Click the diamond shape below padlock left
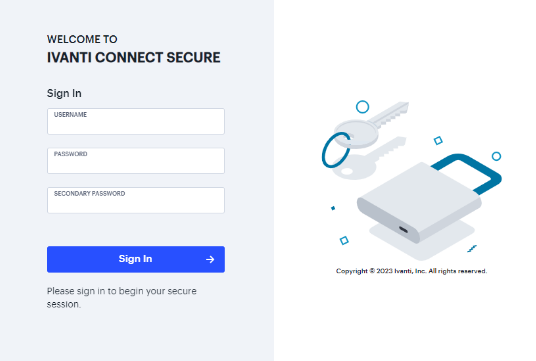 pyautogui.click(x=344, y=241)
